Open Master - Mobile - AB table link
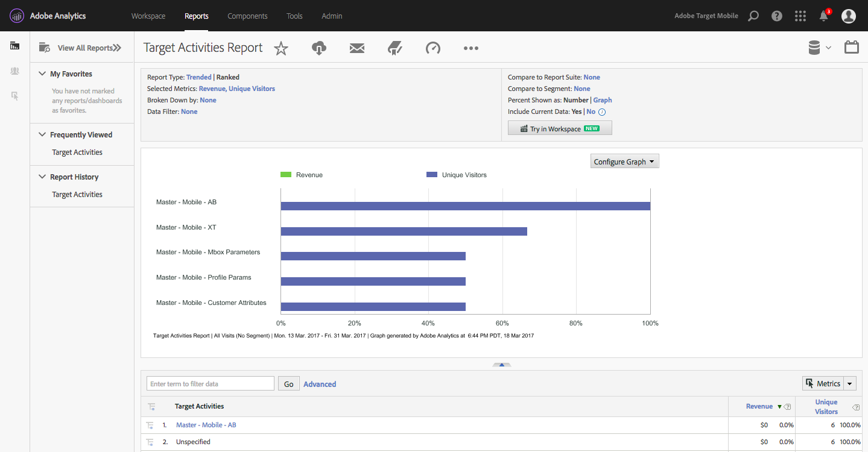This screenshot has width=868, height=452. pyautogui.click(x=206, y=425)
